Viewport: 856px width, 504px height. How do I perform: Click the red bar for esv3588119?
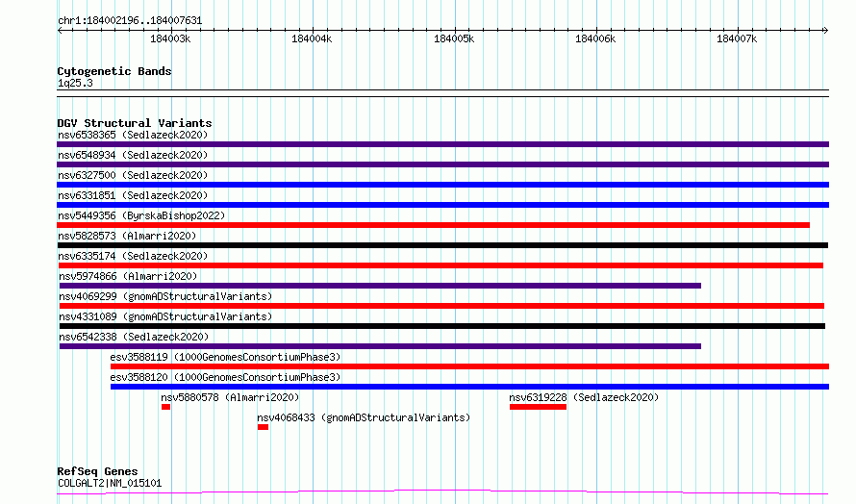click(469, 366)
